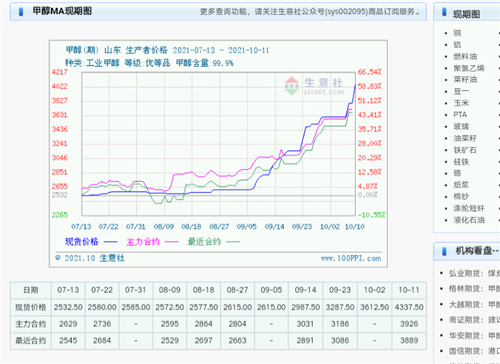Open the 纸浆 link
This screenshot has height=364, width=500.
tap(461, 185)
